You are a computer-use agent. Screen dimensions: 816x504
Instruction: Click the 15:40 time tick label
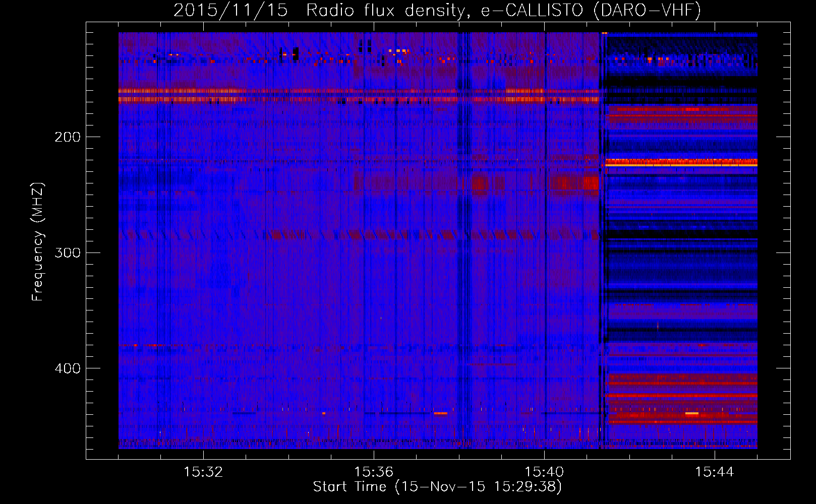[544, 472]
